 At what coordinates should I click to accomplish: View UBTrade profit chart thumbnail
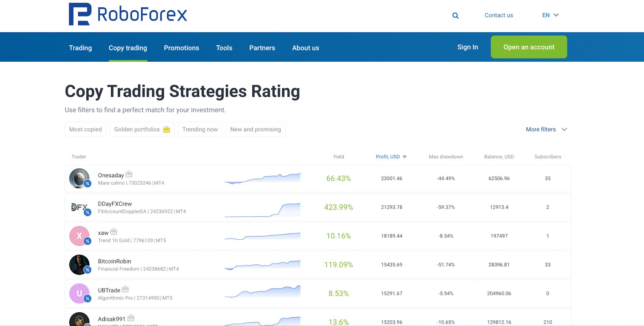pos(262,291)
